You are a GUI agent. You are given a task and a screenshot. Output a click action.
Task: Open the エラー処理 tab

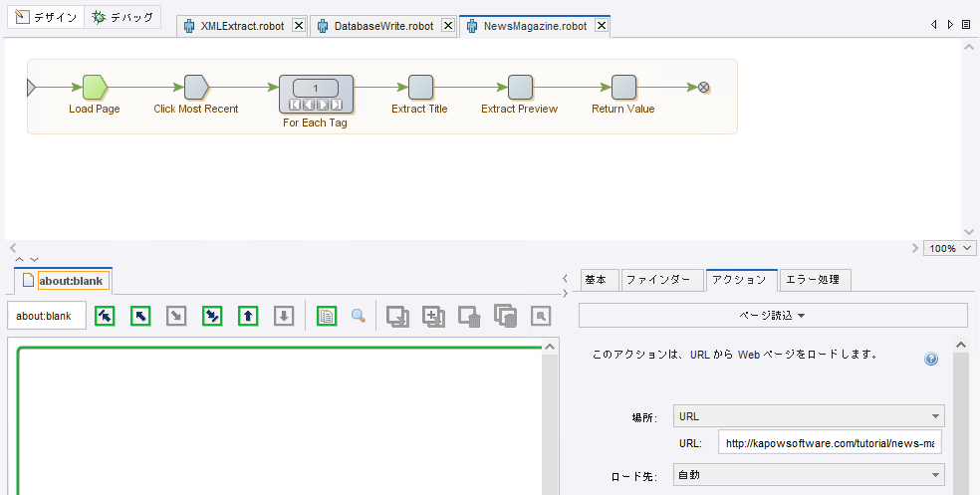tap(815, 280)
